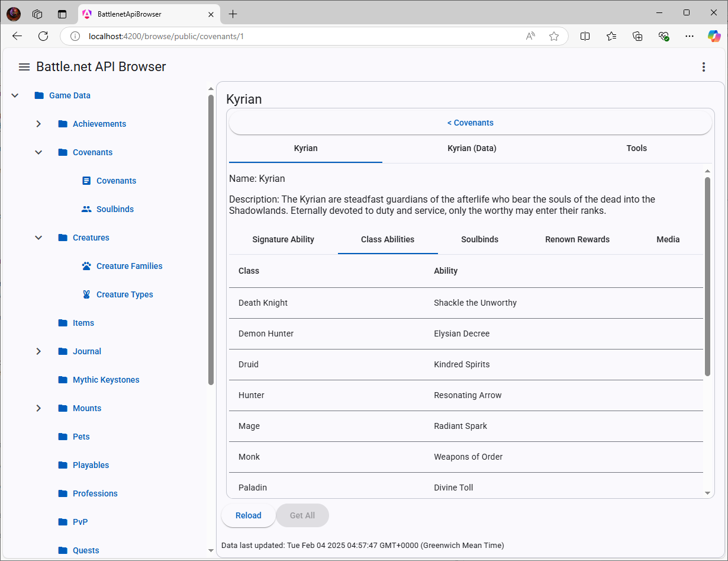Open the Renown Rewards tab
This screenshot has width=728, height=561.
coord(577,240)
